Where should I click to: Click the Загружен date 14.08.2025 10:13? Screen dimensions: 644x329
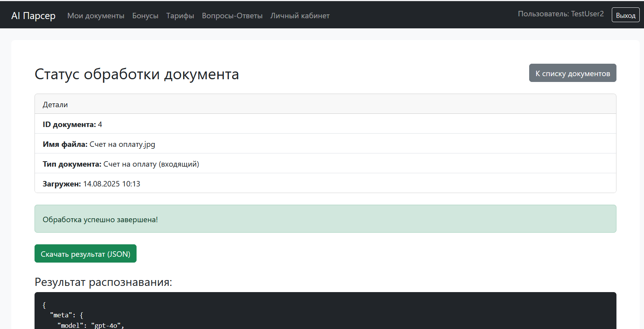112,184
